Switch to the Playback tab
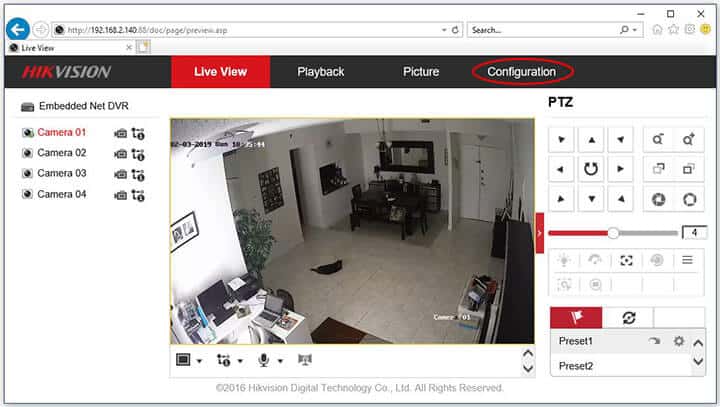This screenshot has width=720, height=407. [320, 72]
